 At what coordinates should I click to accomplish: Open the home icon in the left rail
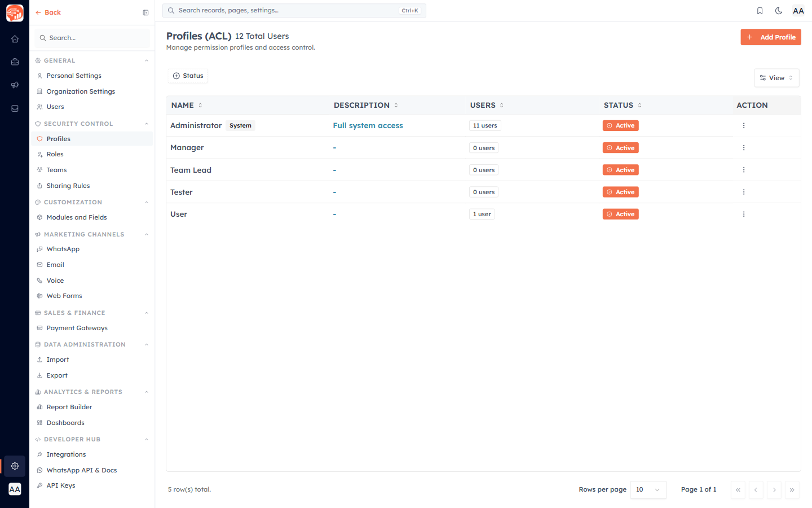click(x=15, y=39)
